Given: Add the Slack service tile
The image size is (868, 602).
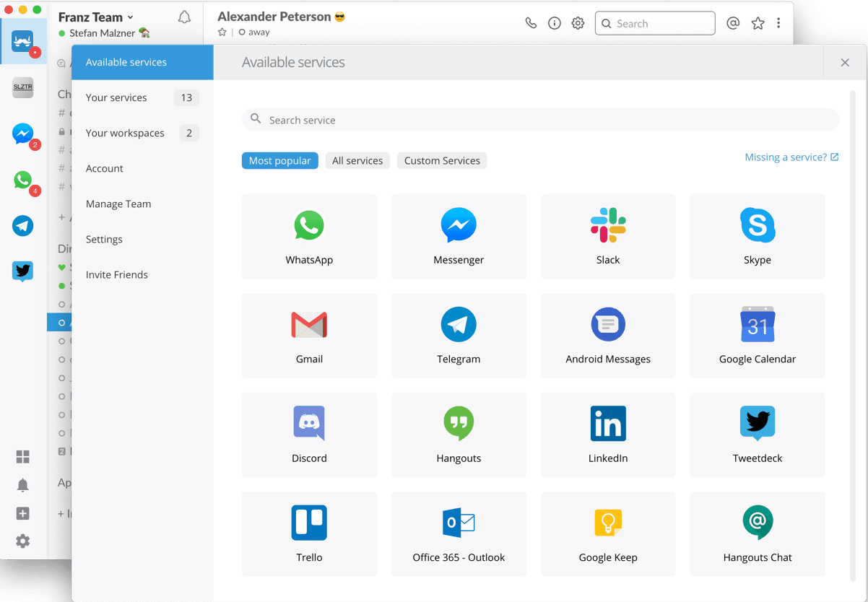Looking at the screenshot, I should (x=607, y=236).
